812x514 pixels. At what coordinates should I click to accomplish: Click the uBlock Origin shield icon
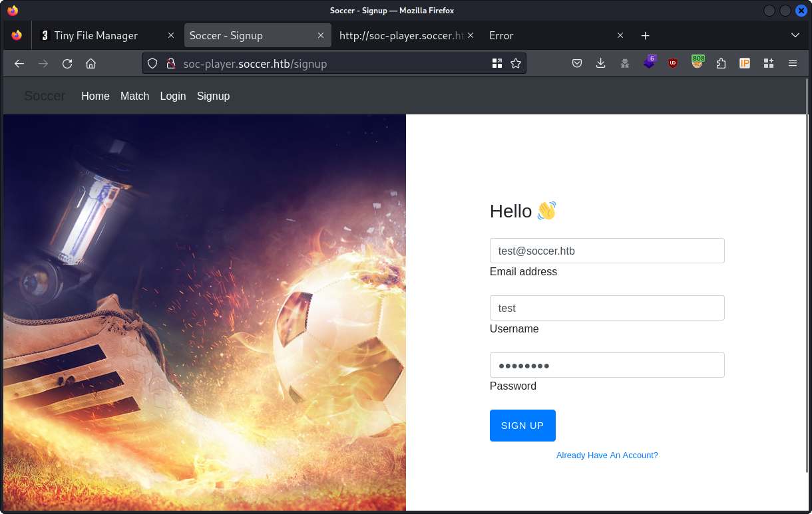pos(673,64)
